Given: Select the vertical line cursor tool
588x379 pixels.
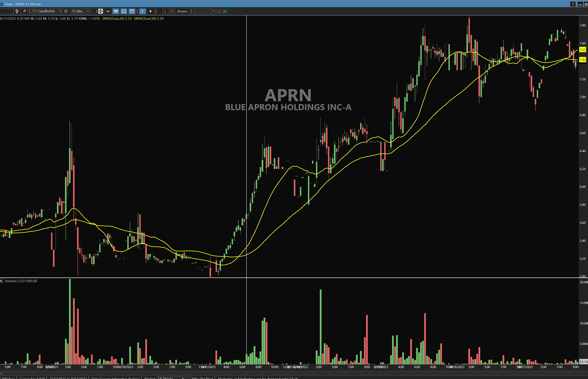Looking at the screenshot, I should tap(142, 11).
